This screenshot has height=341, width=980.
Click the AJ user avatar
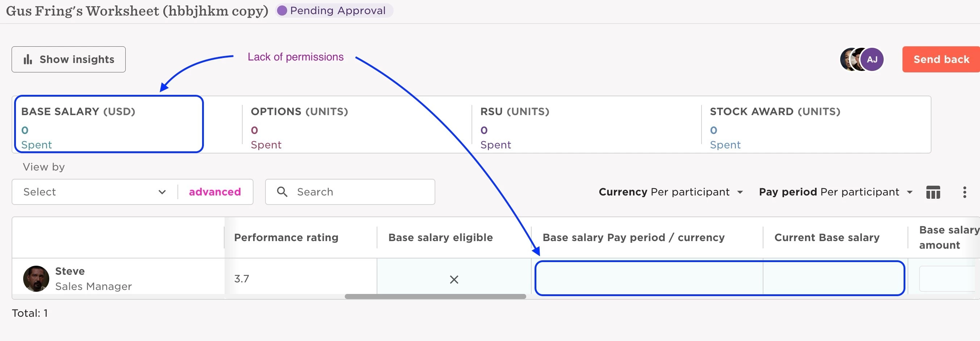[x=872, y=59]
